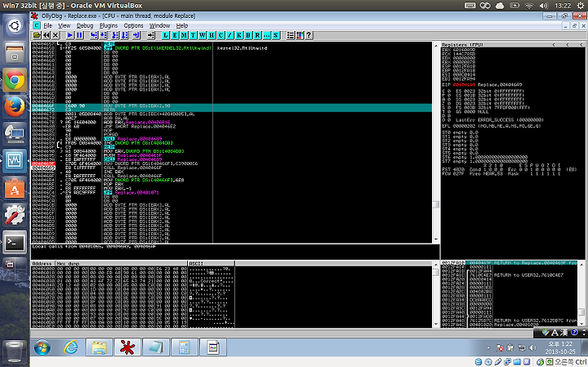Show Source via the S icon
588x367 pixels.
click(x=276, y=35)
